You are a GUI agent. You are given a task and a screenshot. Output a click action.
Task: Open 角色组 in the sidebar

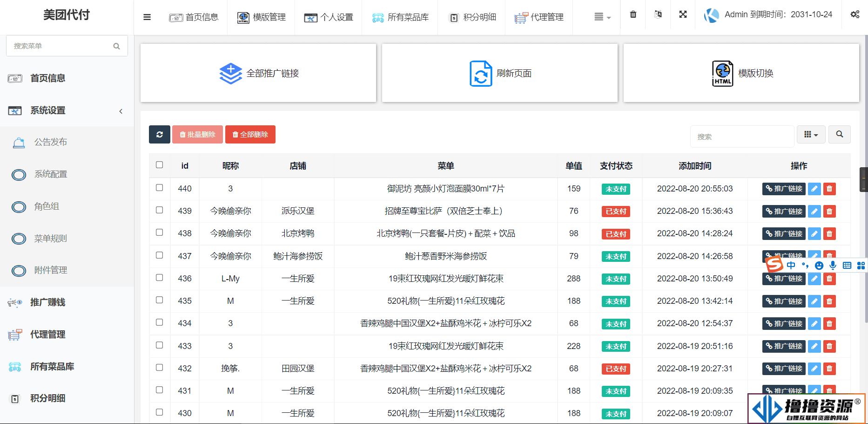point(67,206)
